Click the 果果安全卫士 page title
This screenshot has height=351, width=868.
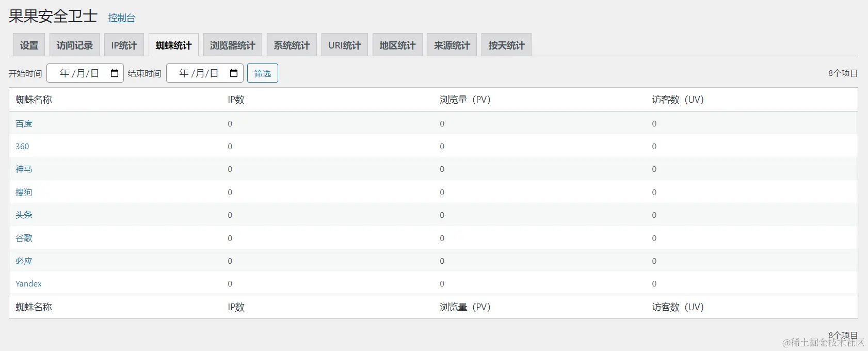[x=53, y=16]
